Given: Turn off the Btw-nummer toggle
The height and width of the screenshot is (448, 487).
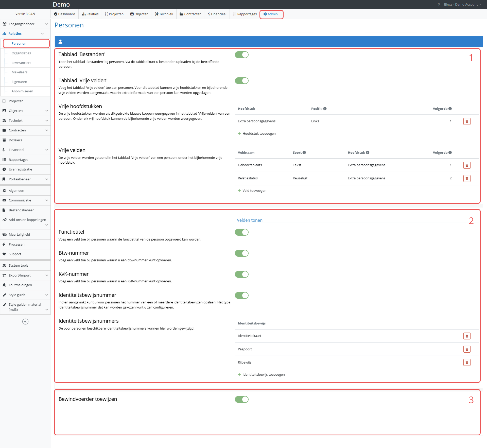Looking at the screenshot, I should pyautogui.click(x=241, y=253).
